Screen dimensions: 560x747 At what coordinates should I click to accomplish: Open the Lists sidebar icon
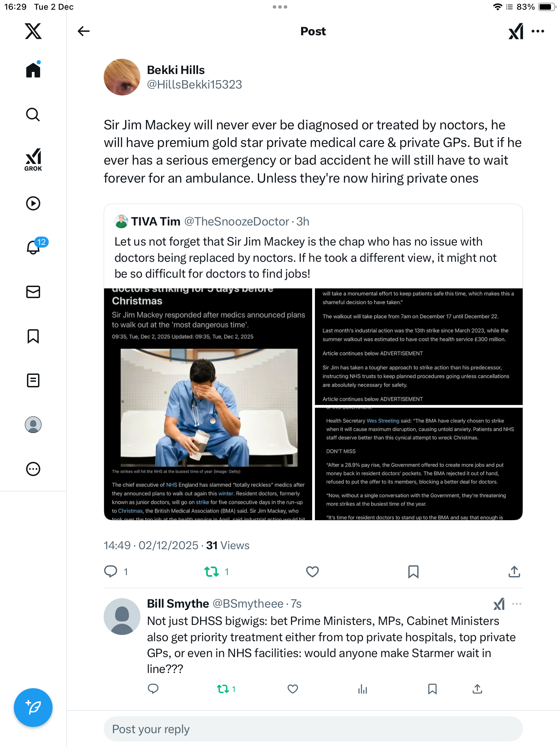tap(33, 380)
